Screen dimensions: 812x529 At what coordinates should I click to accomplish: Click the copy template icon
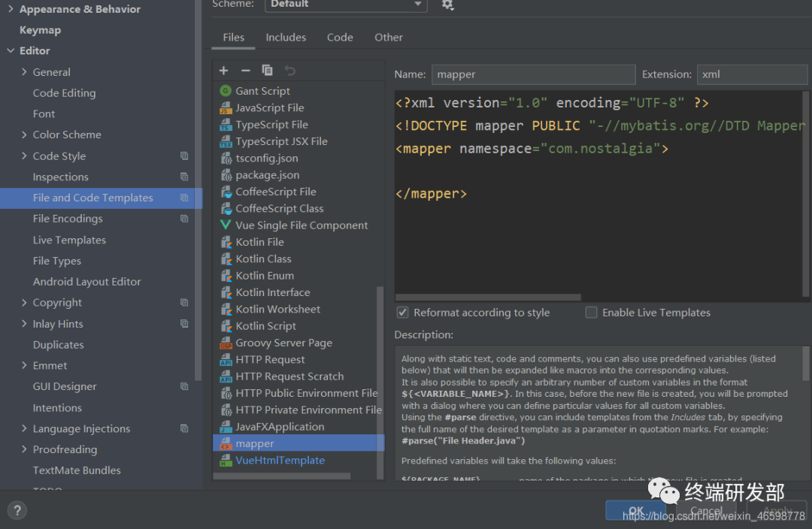[267, 70]
